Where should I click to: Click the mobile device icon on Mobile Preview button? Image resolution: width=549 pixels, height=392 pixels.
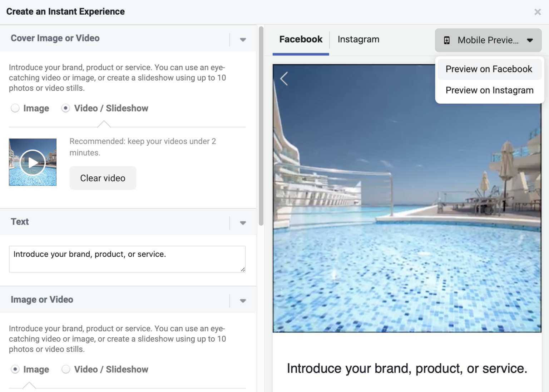447,40
